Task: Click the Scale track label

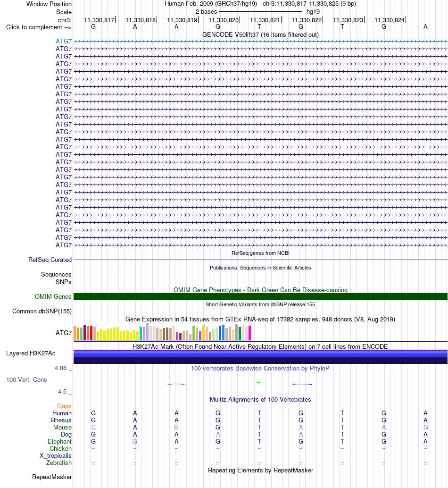Action: coord(64,12)
